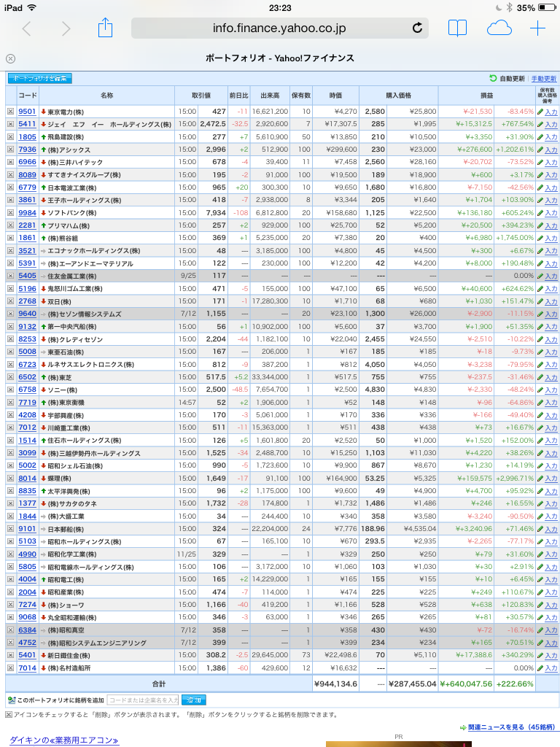Check delete box for 5411 ジェイエフイー row
560x747 pixels.
[10, 124]
